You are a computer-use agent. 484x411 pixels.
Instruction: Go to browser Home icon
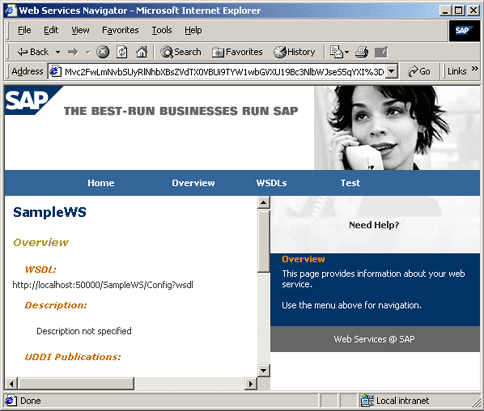(142, 52)
